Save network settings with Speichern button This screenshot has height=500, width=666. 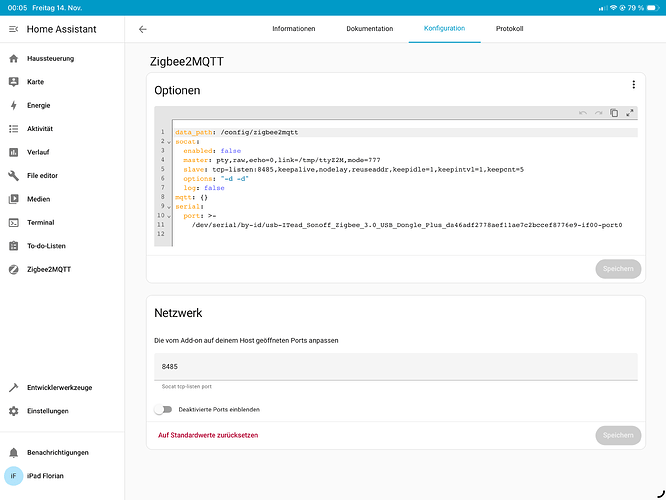(618, 435)
